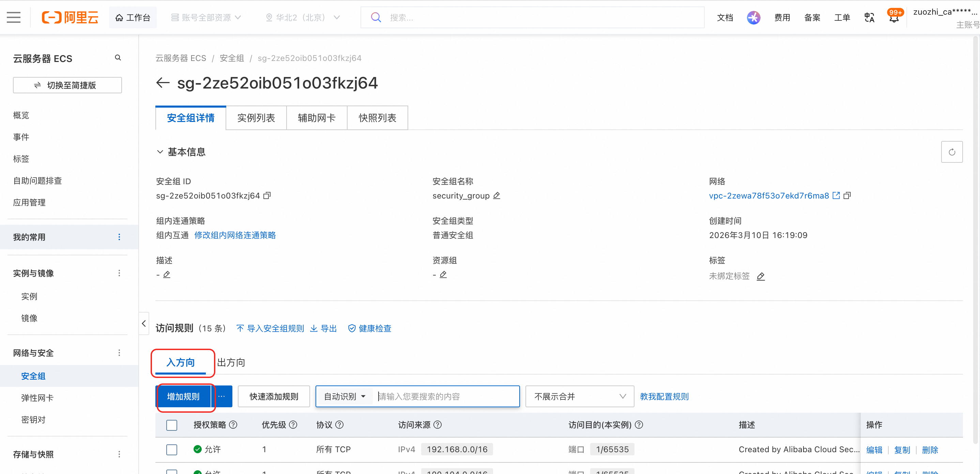980x474 pixels.
Task: Switch to 快照列表 tab
Action: [378, 118]
